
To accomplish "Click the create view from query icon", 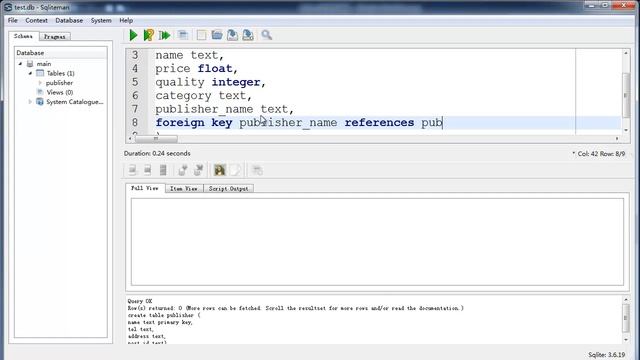I will tap(183, 35).
